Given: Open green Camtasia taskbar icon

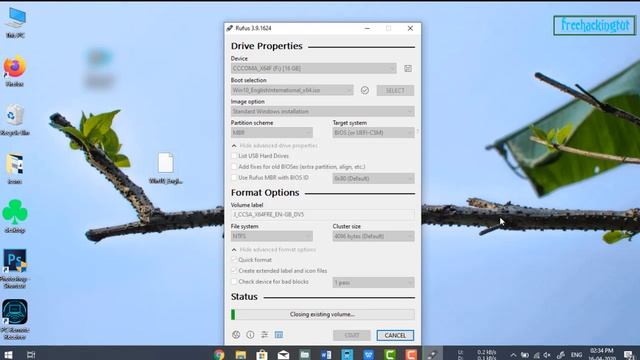Looking at the screenshot, I should point(390,354).
